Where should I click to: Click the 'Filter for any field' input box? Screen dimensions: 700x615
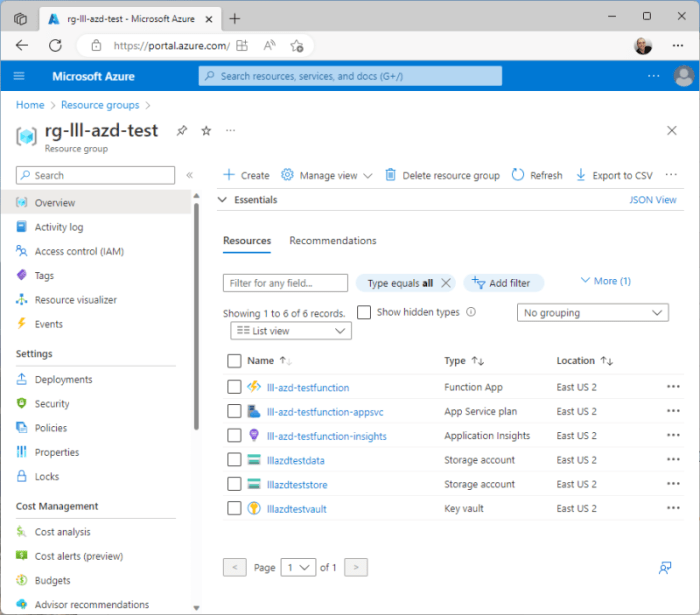[x=285, y=283]
